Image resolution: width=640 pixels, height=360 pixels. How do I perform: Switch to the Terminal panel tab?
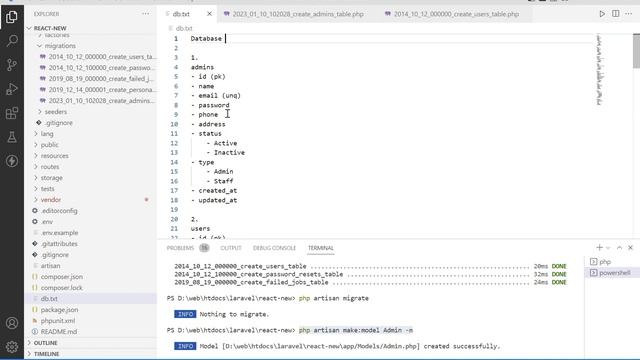[x=321, y=248]
